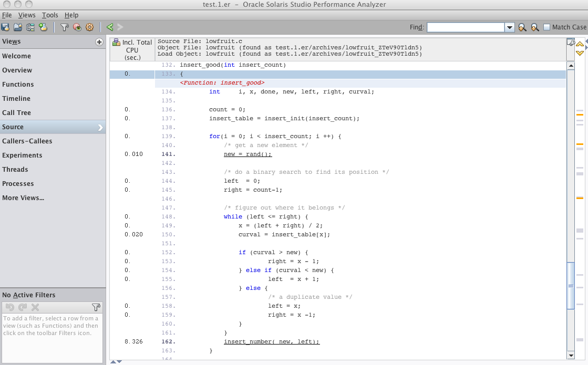
Task: Open the Tools menu
Action: click(50, 15)
